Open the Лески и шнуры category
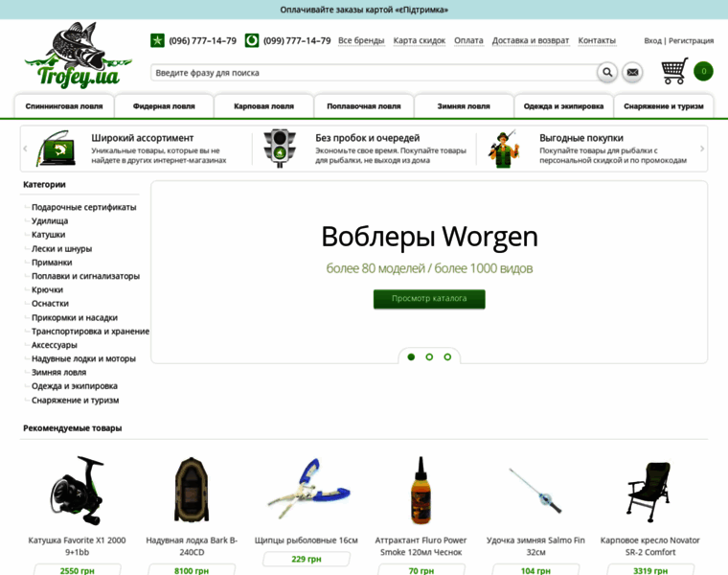 point(61,248)
